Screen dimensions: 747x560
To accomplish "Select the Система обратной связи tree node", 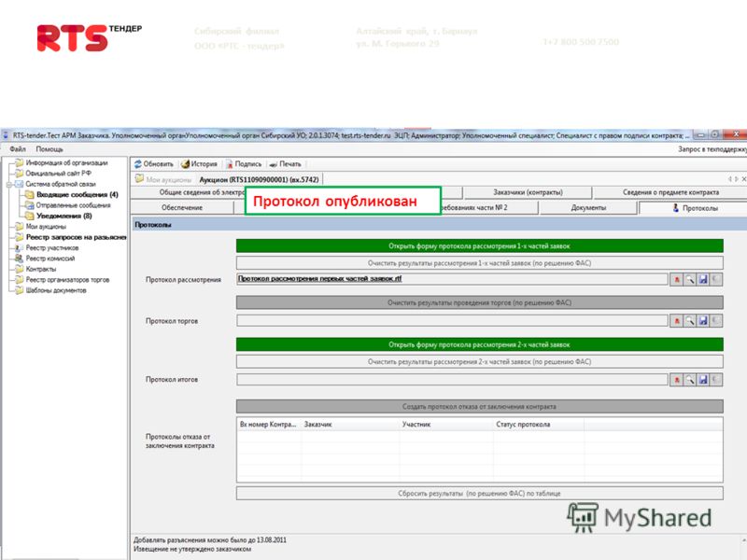I will tap(61, 184).
